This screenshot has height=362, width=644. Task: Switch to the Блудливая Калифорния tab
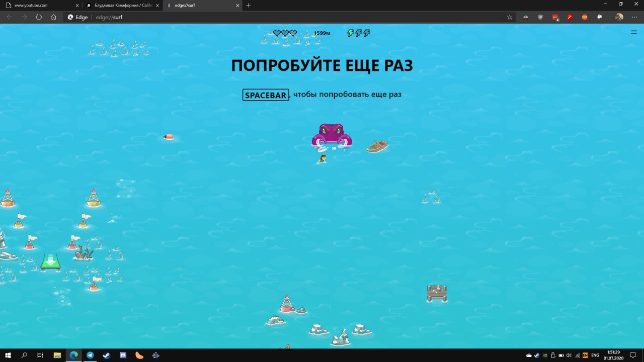[122, 5]
